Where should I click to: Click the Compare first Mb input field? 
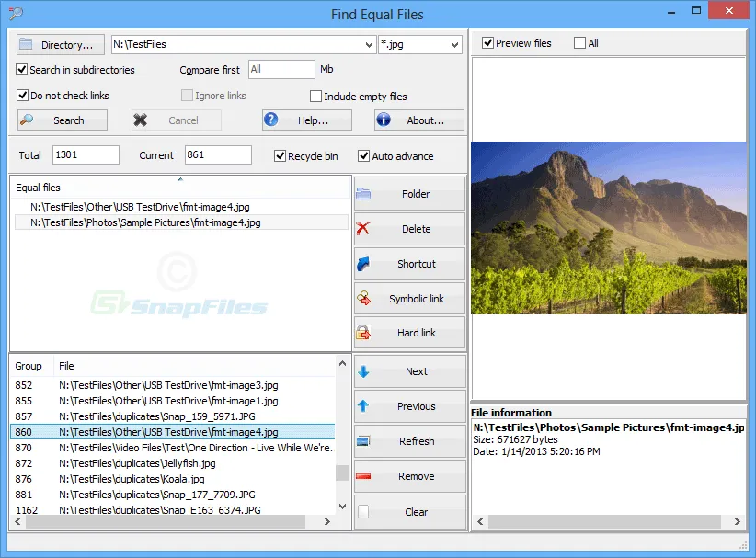click(x=281, y=69)
